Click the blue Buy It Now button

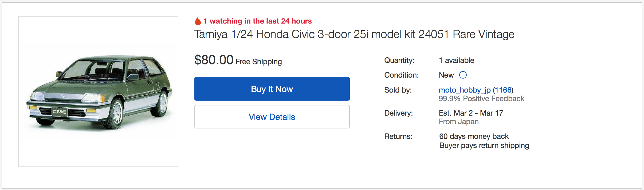pyautogui.click(x=272, y=89)
